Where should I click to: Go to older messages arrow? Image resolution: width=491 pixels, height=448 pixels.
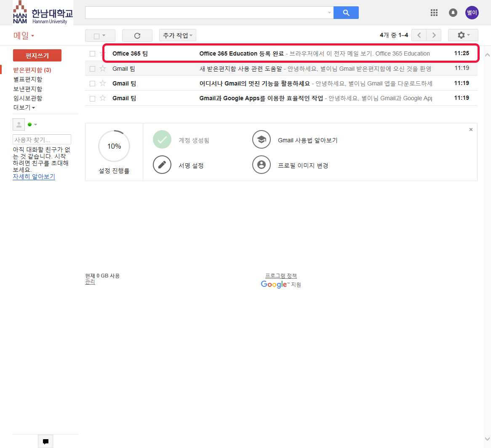[x=434, y=35]
